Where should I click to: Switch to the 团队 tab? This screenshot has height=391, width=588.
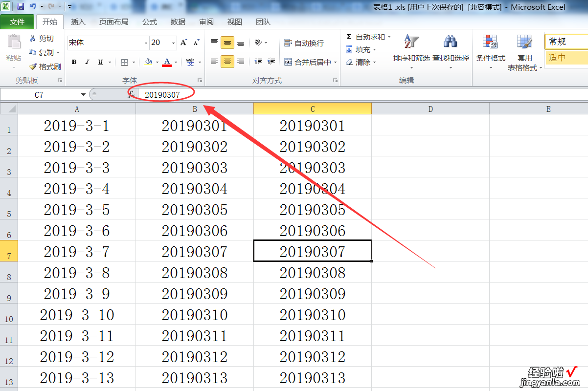coord(263,22)
